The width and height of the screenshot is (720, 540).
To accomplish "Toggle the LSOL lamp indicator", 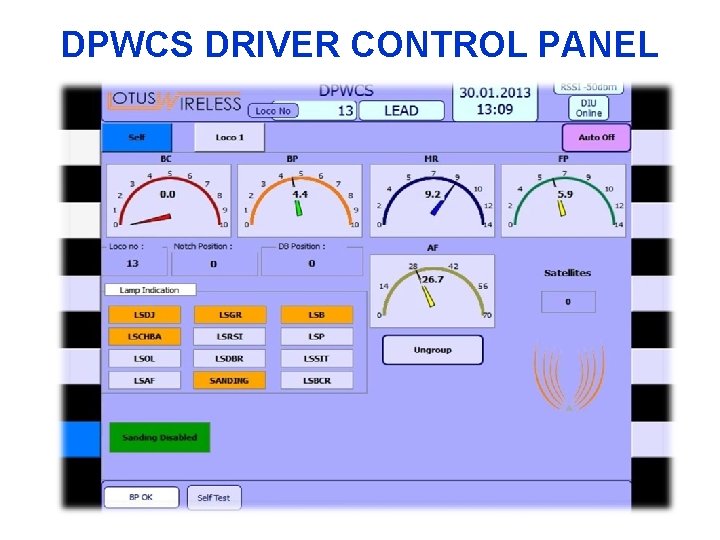I will tap(145, 359).
